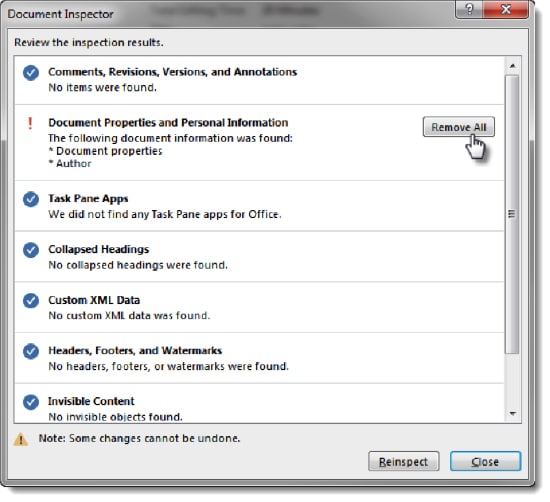This screenshot has height=502, width=550.
Task: Click checkmark icon beside Invisible Content
Action: pos(31,402)
